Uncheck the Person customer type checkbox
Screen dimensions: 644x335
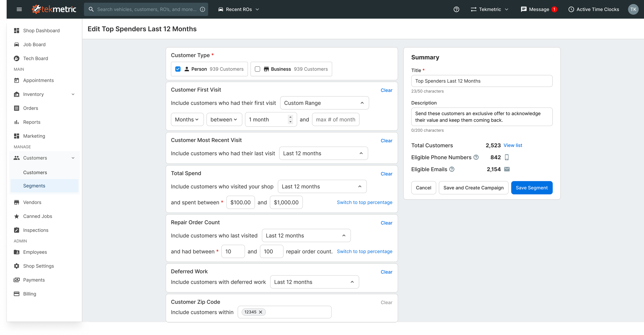pyautogui.click(x=178, y=69)
